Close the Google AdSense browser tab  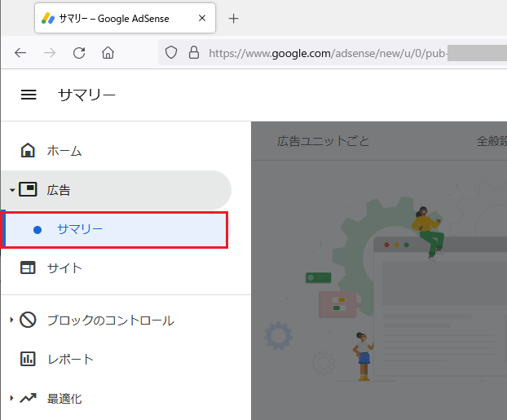coord(202,19)
